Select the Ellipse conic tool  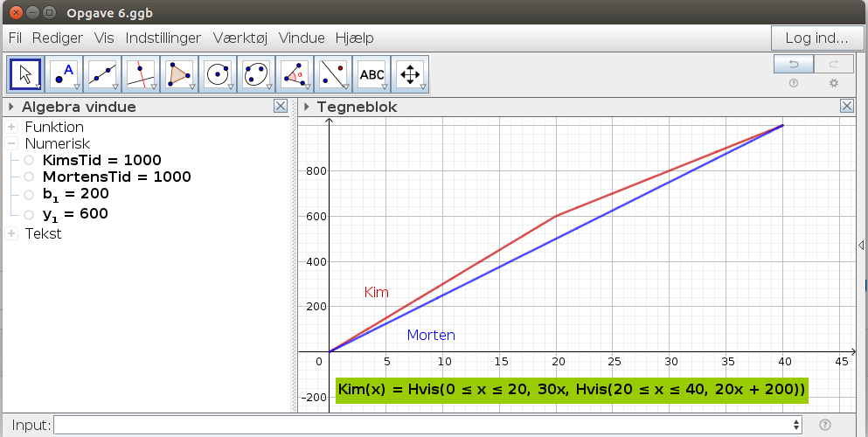click(x=256, y=74)
